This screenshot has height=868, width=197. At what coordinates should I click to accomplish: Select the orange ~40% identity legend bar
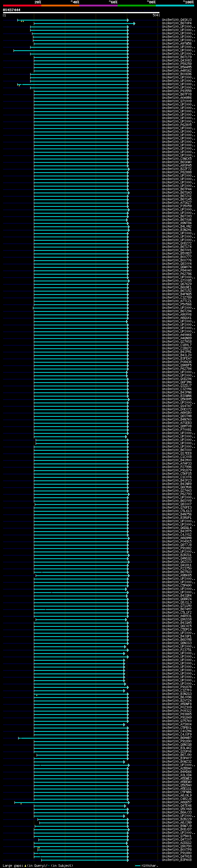pos(60,6)
